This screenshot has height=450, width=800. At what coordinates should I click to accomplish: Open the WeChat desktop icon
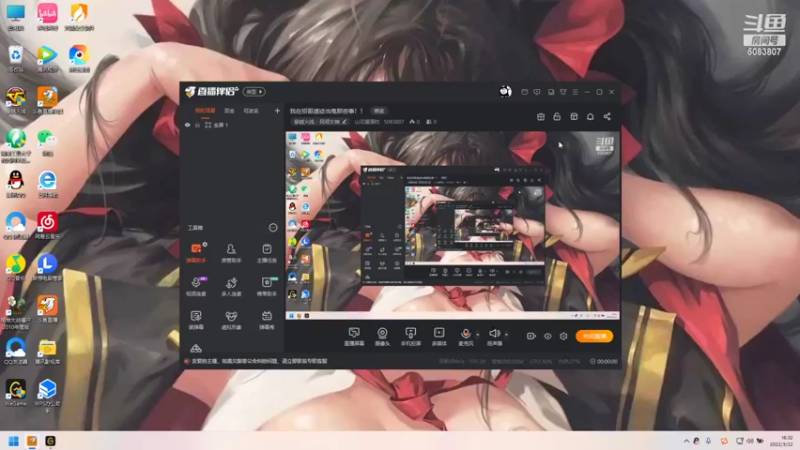[x=47, y=142]
